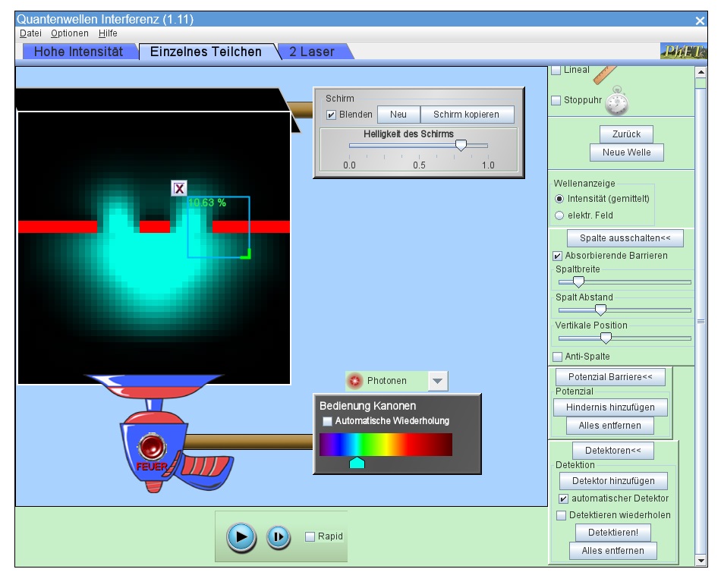Select Intensität (gemittelt) radio button

[x=559, y=199]
